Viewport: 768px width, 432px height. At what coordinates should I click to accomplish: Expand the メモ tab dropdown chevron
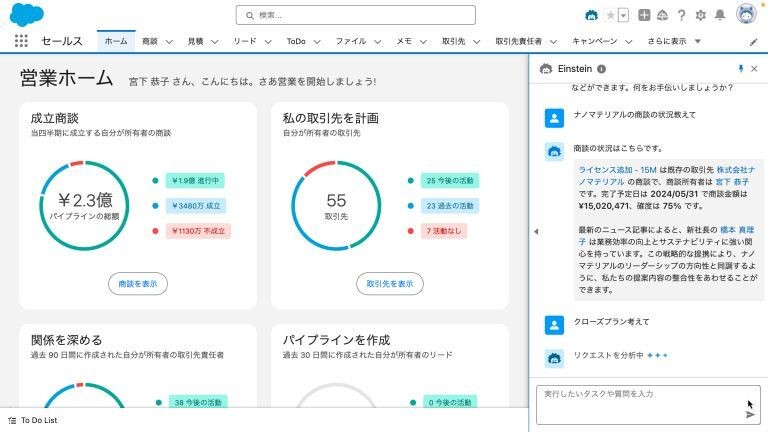click(x=423, y=42)
